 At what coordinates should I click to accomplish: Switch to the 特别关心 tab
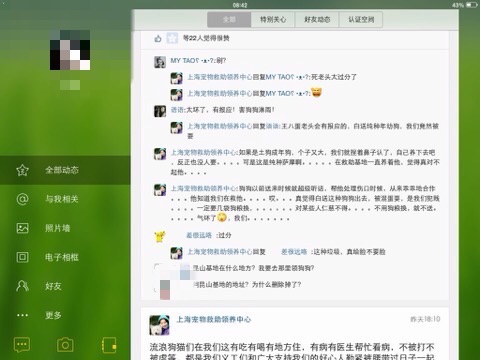273,20
